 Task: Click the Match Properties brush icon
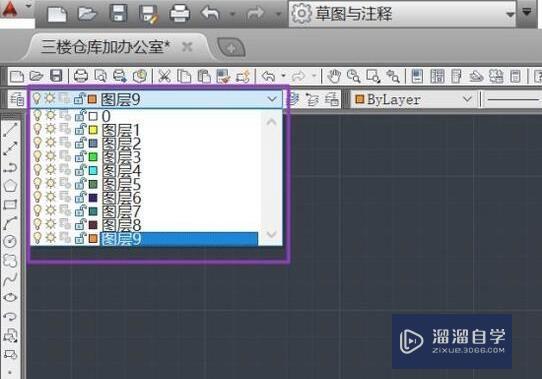(x=223, y=76)
